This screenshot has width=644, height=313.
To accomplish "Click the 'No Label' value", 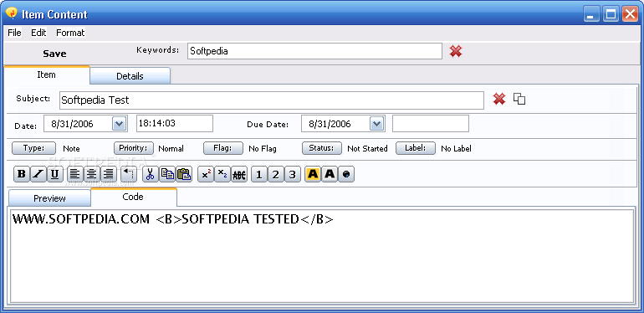I will 456,149.
